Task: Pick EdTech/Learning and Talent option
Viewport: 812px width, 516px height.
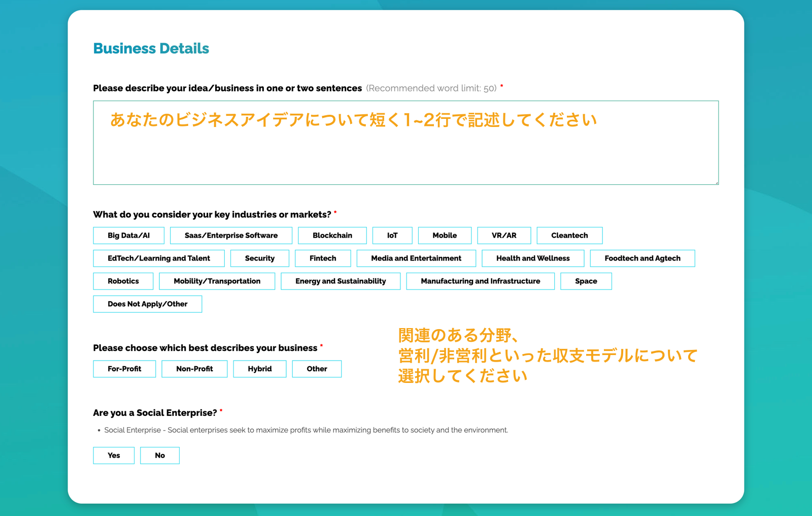Action: [x=159, y=259]
